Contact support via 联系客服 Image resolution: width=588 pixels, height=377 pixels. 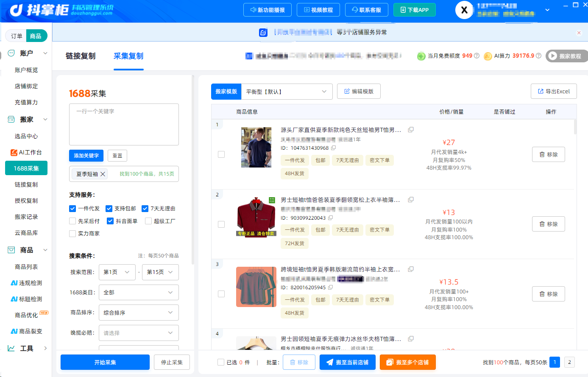(367, 10)
